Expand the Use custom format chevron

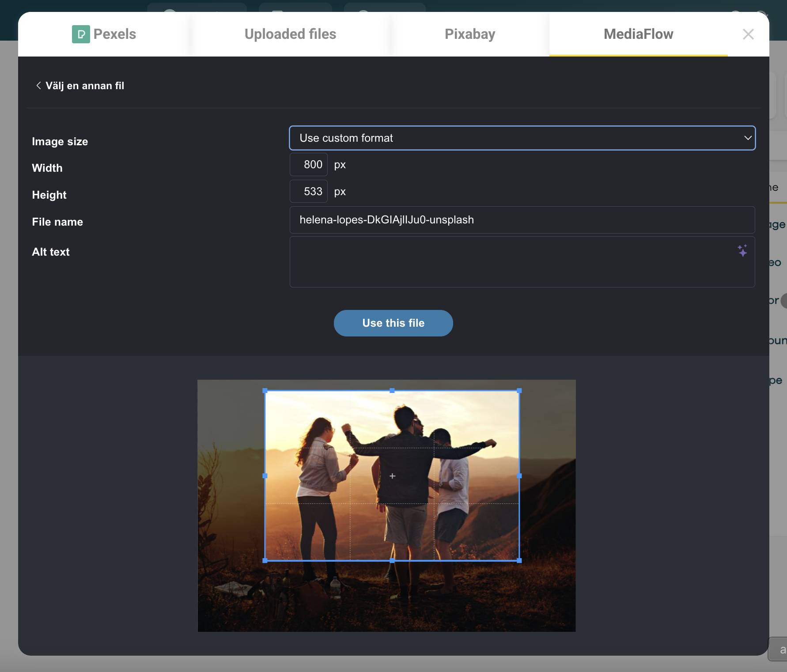(x=748, y=138)
